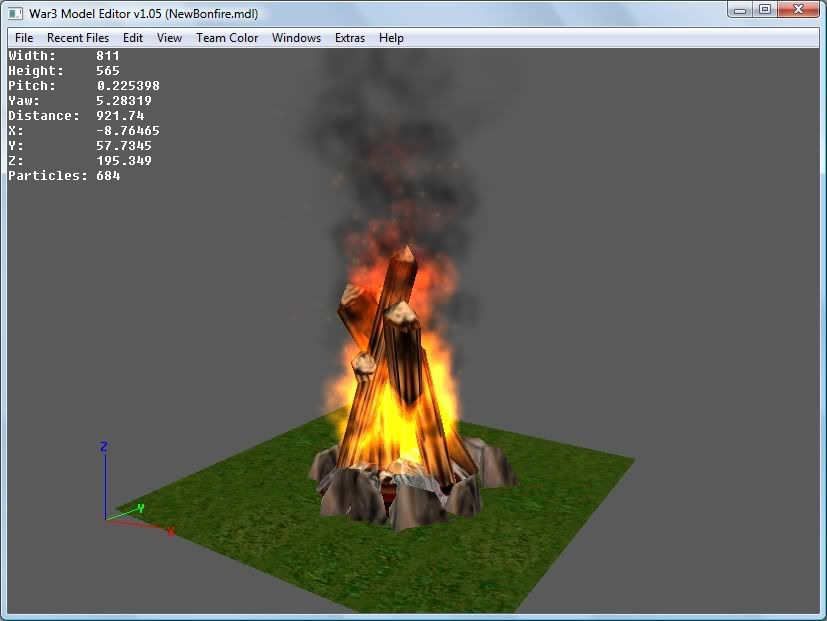Click the red X axis label

coord(171,531)
